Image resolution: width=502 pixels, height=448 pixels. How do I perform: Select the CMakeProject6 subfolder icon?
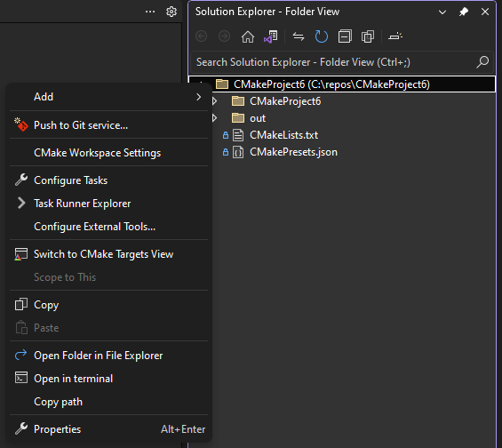tap(238, 101)
